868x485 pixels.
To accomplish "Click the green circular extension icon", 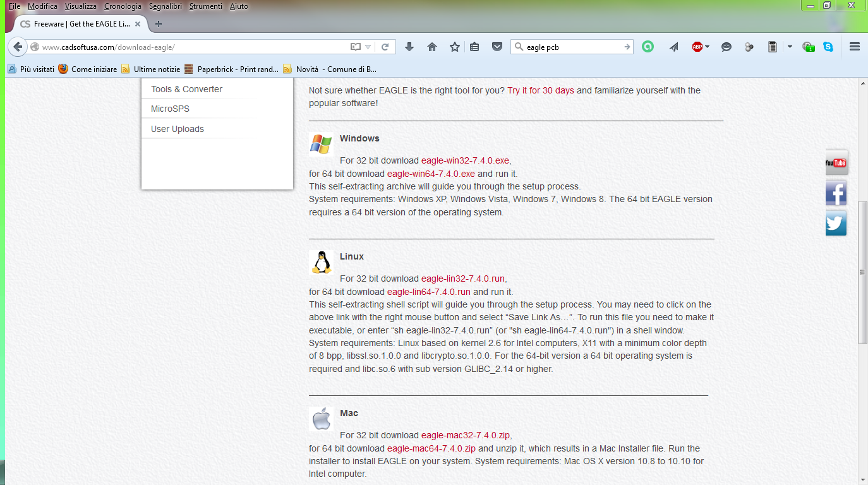I will tap(648, 47).
